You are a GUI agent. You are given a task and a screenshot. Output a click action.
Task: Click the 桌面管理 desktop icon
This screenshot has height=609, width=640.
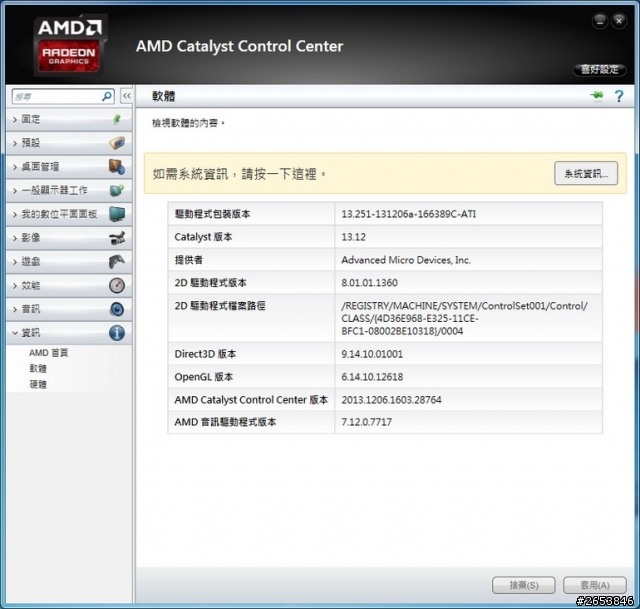(117, 167)
